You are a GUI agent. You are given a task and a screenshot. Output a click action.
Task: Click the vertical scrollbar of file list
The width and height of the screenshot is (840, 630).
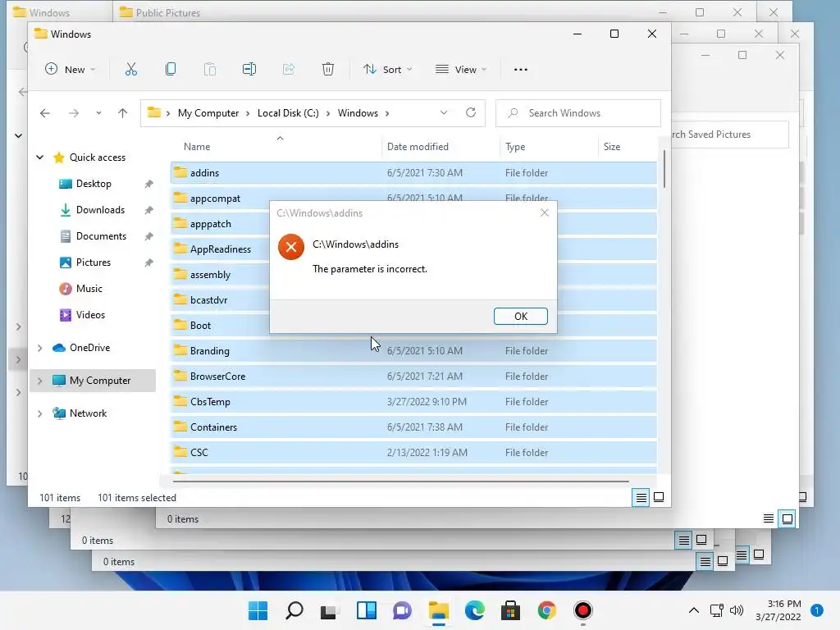point(664,169)
